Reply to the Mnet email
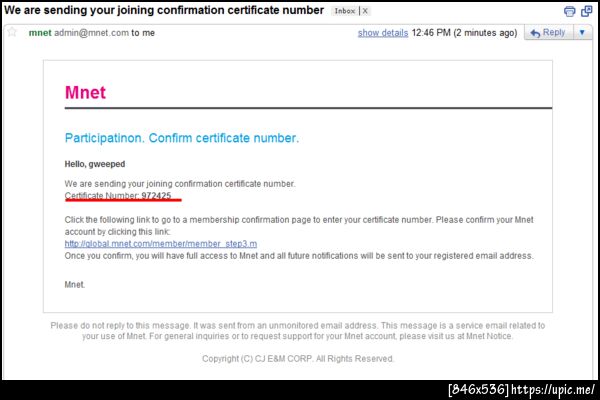 548,33
